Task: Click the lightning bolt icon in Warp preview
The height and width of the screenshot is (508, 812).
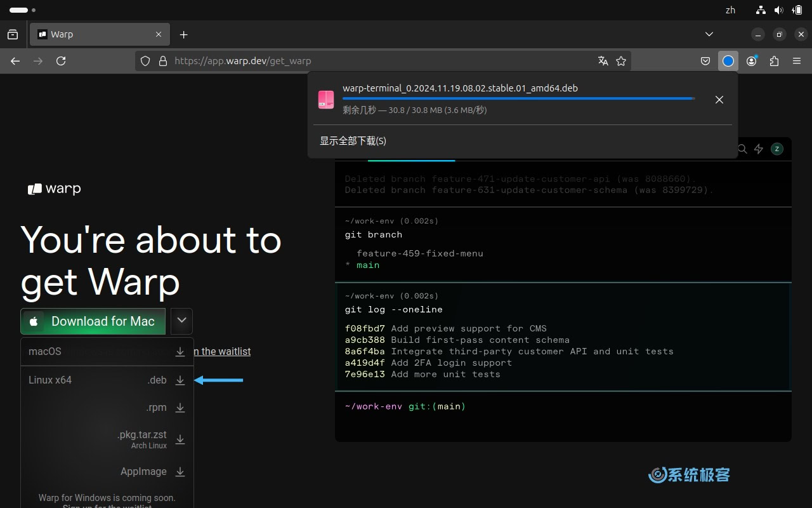Action: coord(759,149)
